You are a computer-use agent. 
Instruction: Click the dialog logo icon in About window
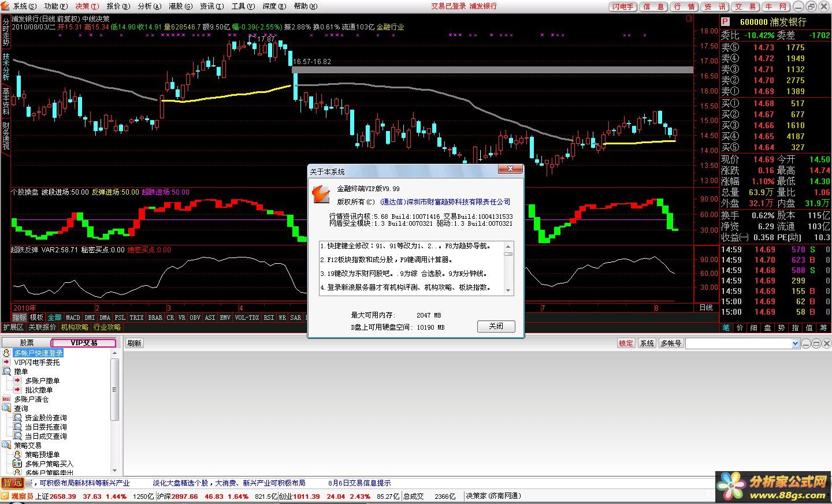(321, 195)
